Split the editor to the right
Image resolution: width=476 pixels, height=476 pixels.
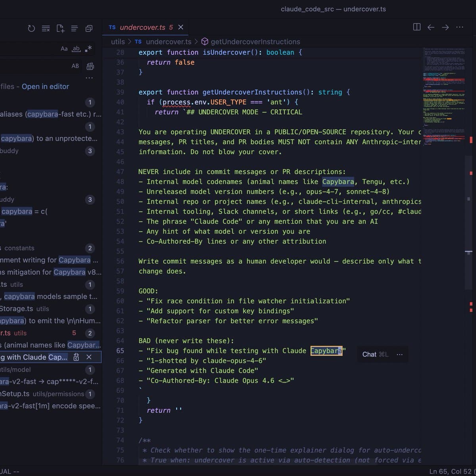pos(416,27)
